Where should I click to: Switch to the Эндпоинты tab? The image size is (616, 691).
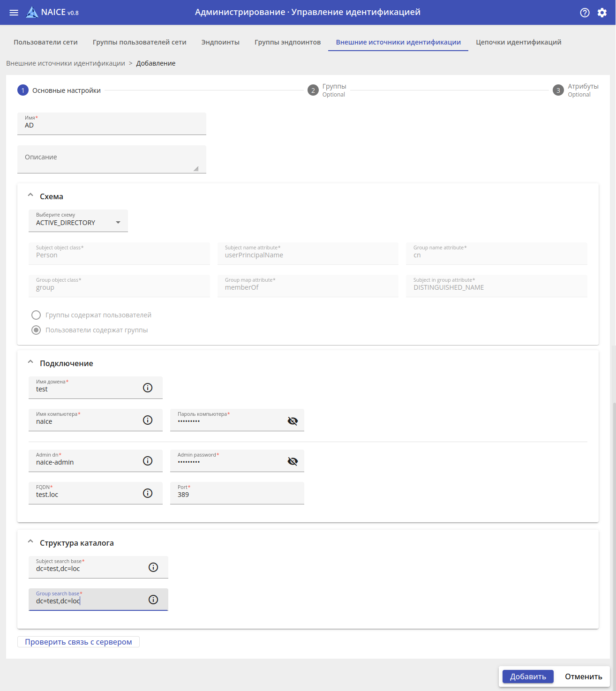pos(220,42)
